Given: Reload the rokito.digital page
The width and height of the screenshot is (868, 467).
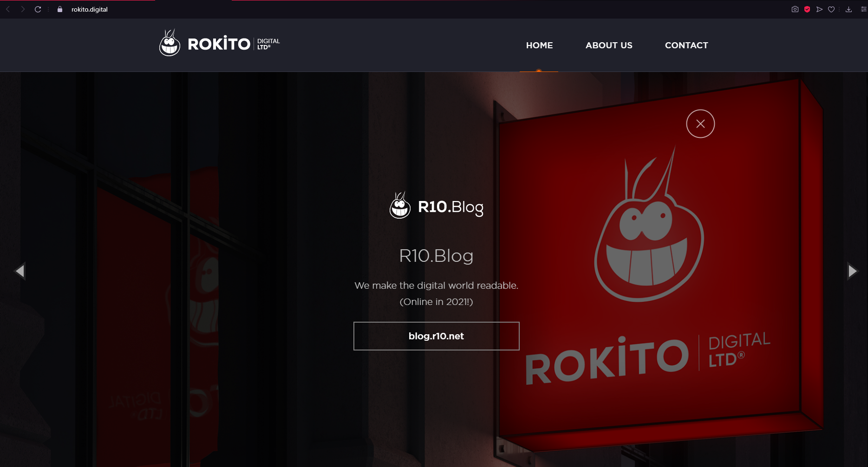Looking at the screenshot, I should (x=38, y=9).
